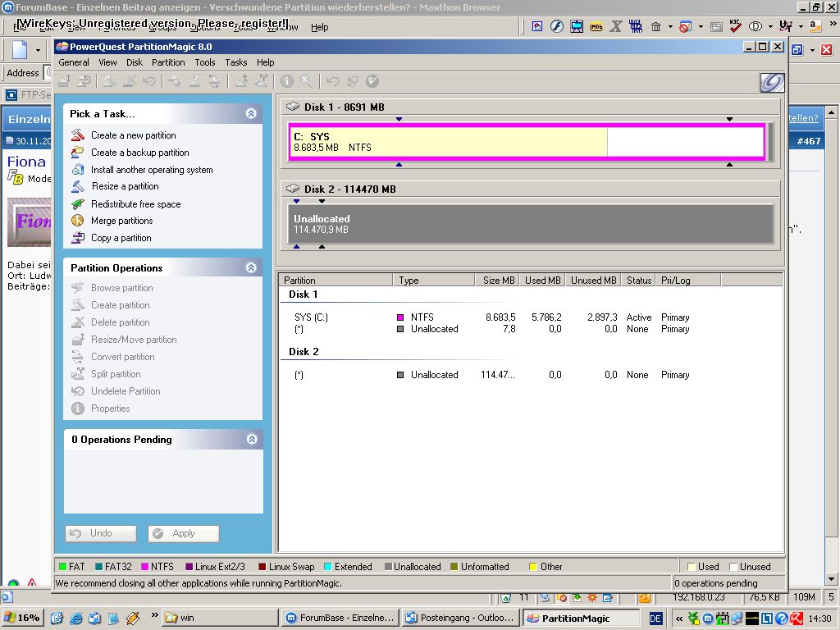Switch to Posteingang Outlook taskbar button

coord(461,618)
